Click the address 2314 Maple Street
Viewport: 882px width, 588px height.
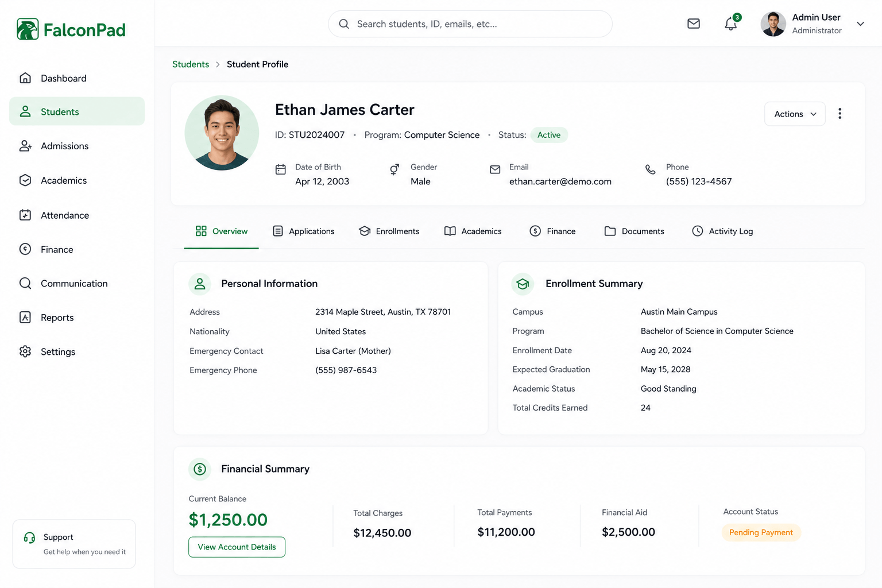[383, 312]
